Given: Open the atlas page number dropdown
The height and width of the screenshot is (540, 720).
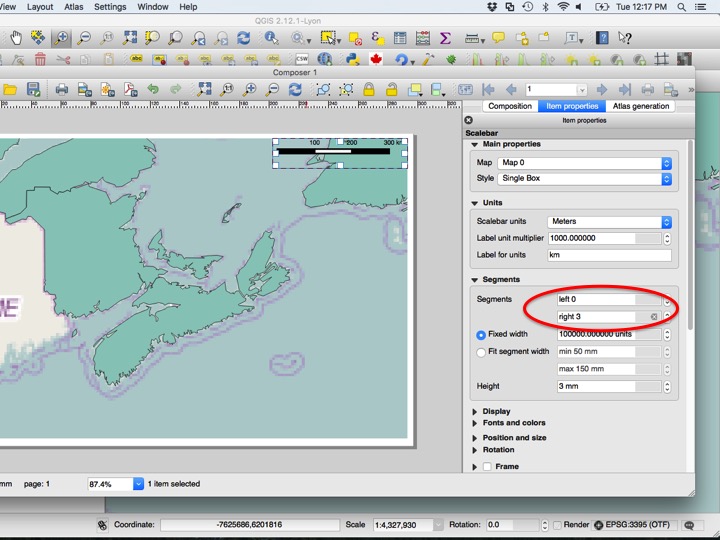Looking at the screenshot, I should [x=582, y=90].
